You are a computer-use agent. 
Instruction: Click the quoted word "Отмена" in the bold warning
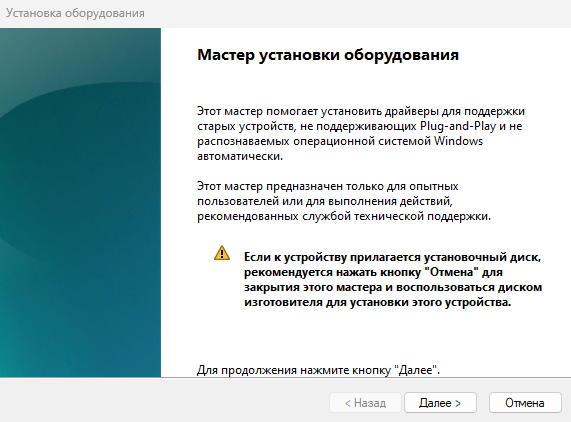452,272
